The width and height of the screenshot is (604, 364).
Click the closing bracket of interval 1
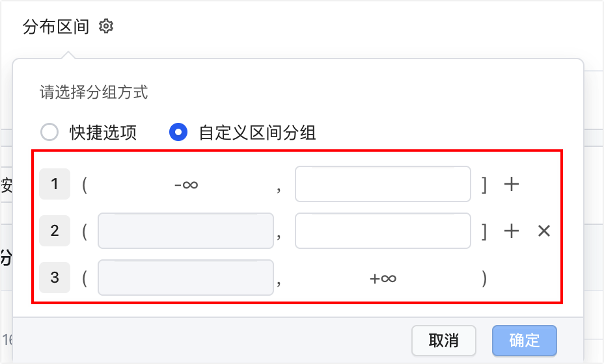[484, 185]
